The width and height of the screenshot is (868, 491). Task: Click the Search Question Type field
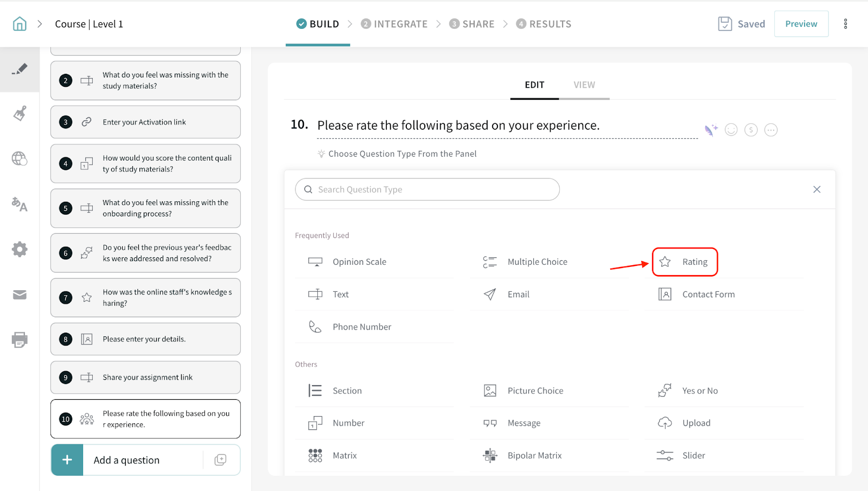coord(427,189)
